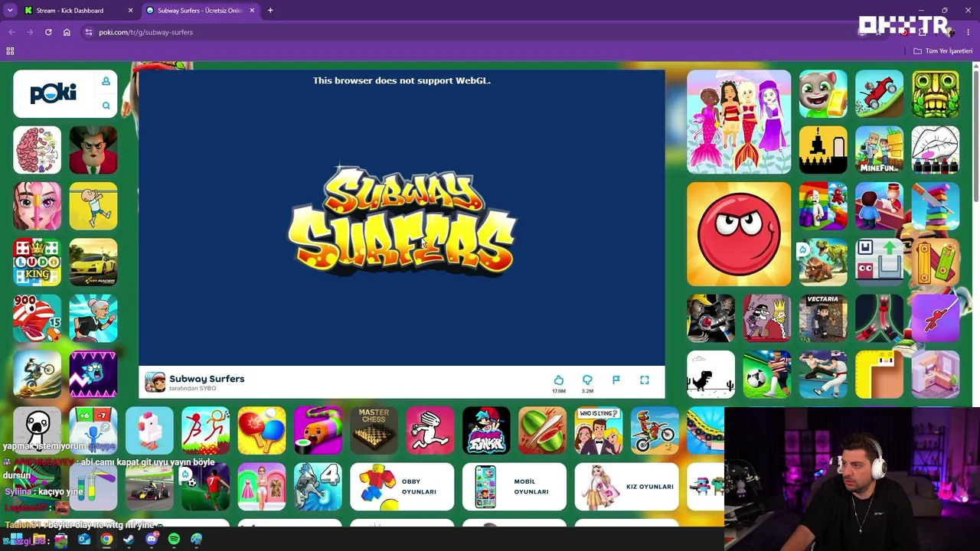Open the Poki account profile icon
980x551 pixels.
point(106,81)
